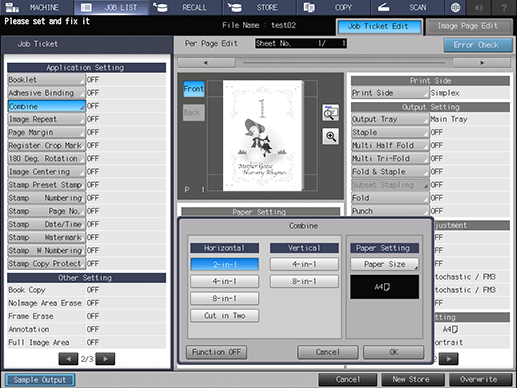Open the help question mark icon

(504, 7)
